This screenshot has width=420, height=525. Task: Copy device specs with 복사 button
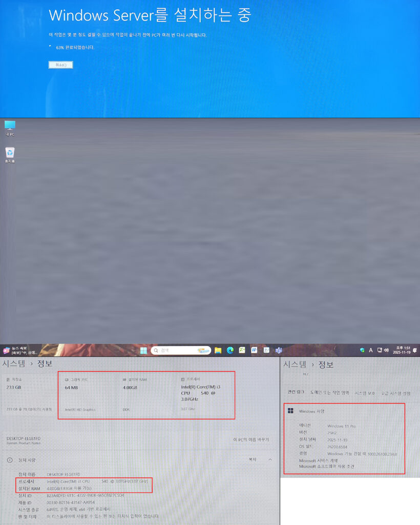pyautogui.click(x=253, y=460)
